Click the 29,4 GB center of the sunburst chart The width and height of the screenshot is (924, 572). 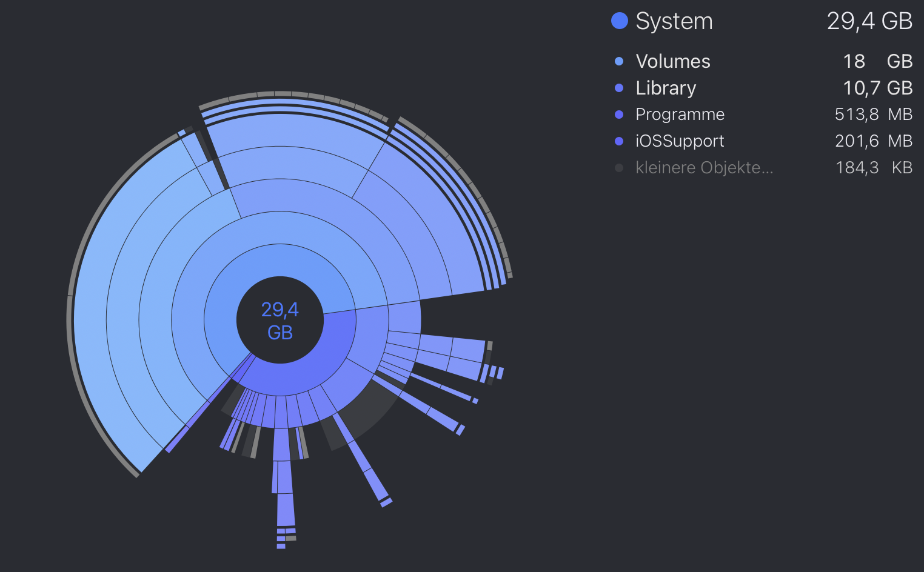click(x=280, y=321)
